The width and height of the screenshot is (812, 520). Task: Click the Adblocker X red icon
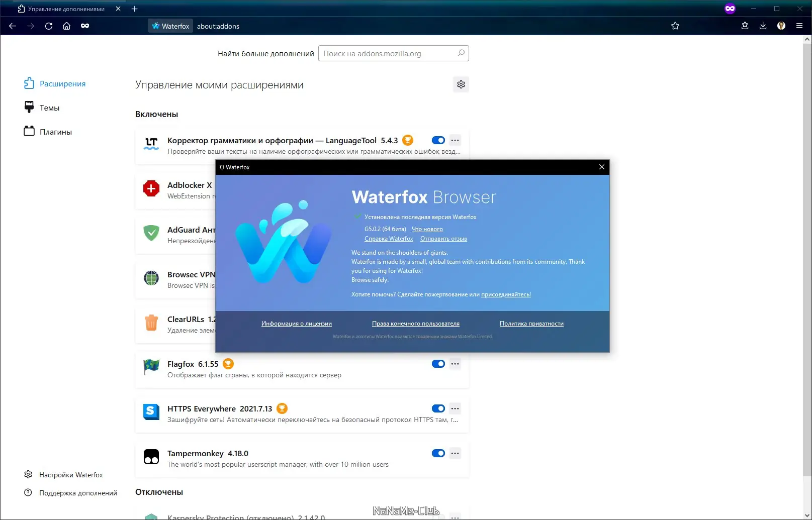(x=151, y=189)
